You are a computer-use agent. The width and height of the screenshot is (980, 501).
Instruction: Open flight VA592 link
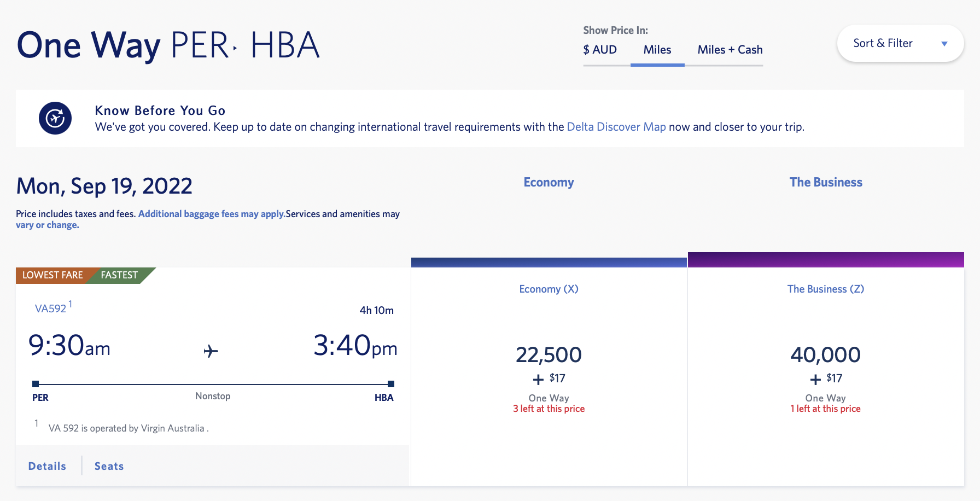tap(50, 308)
